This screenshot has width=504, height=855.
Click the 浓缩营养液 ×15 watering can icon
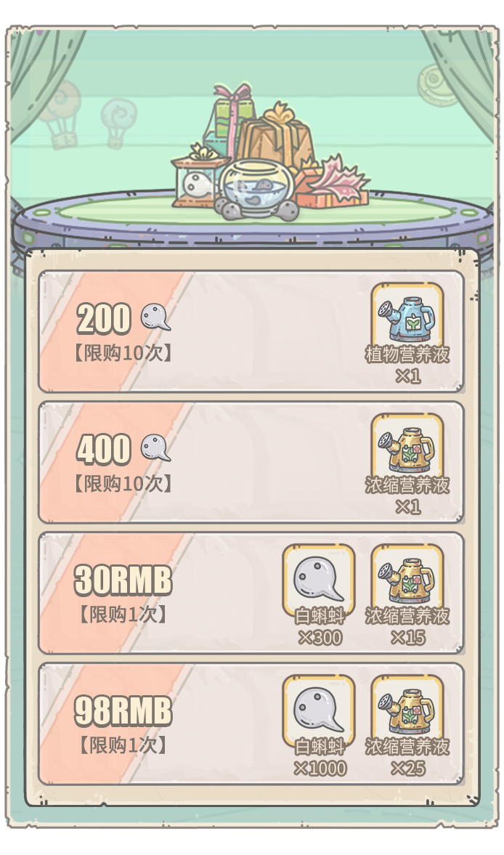click(407, 578)
